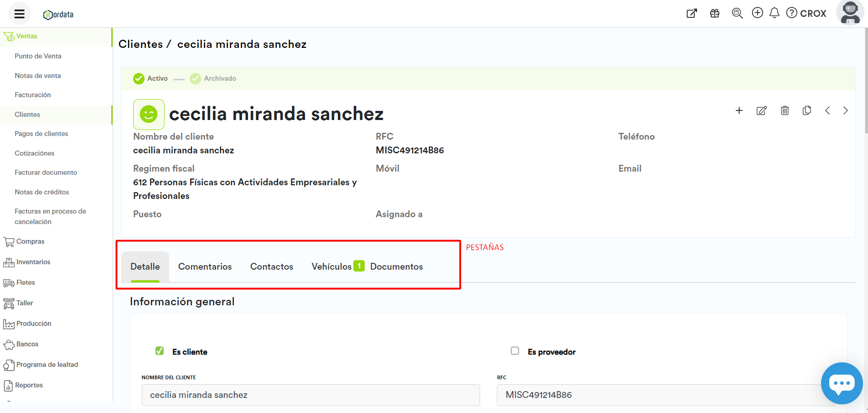Image resolution: width=868 pixels, height=413 pixels.
Task: Open the hamburger menu
Action: tap(19, 14)
